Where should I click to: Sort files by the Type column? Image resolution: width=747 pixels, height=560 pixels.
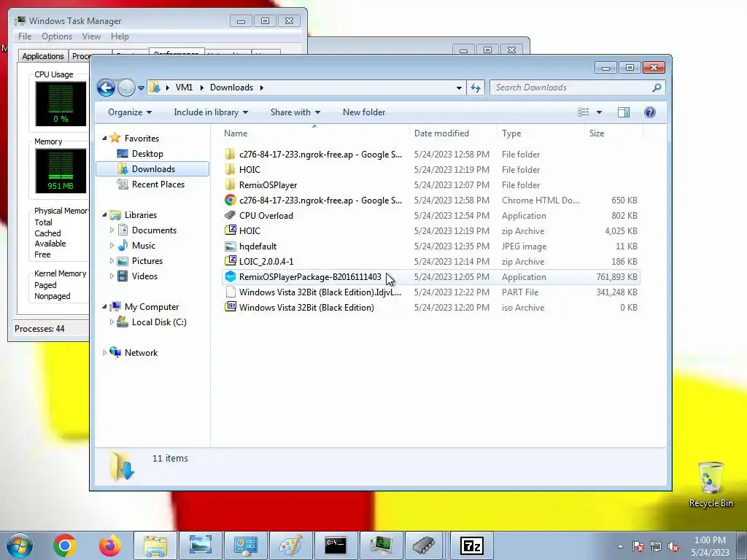click(x=541, y=133)
